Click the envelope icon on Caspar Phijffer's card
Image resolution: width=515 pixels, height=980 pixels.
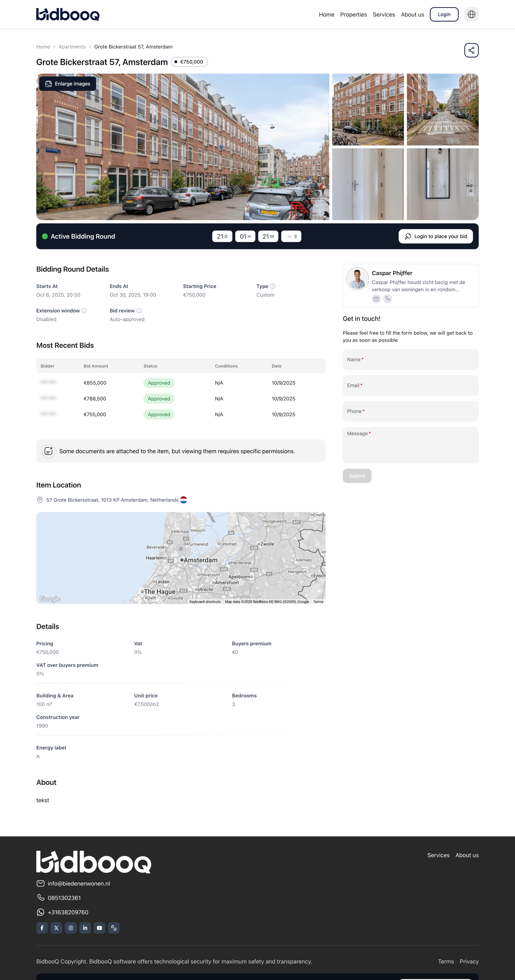[376, 299]
